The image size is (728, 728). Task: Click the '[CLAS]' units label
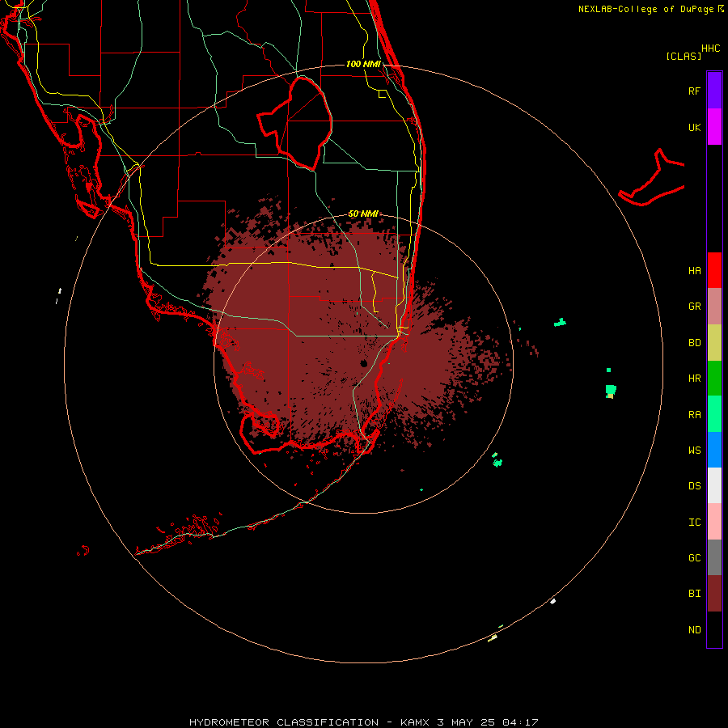click(684, 56)
